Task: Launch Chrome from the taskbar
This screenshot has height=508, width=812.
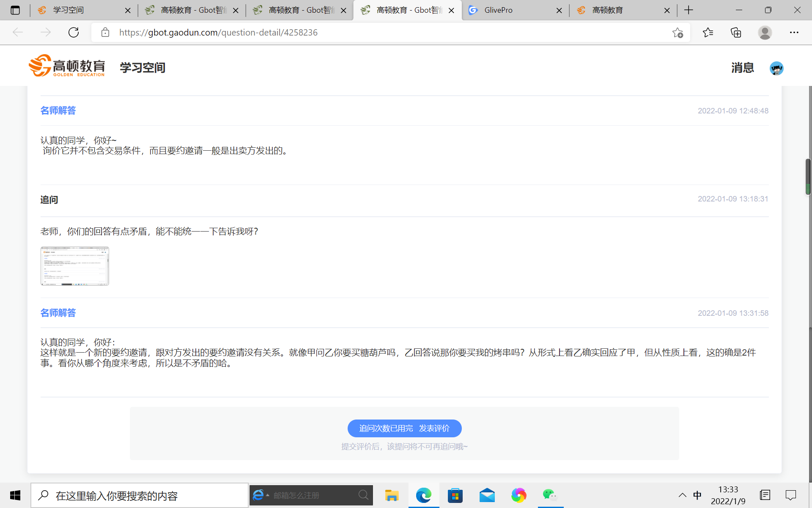Action: coord(519,495)
